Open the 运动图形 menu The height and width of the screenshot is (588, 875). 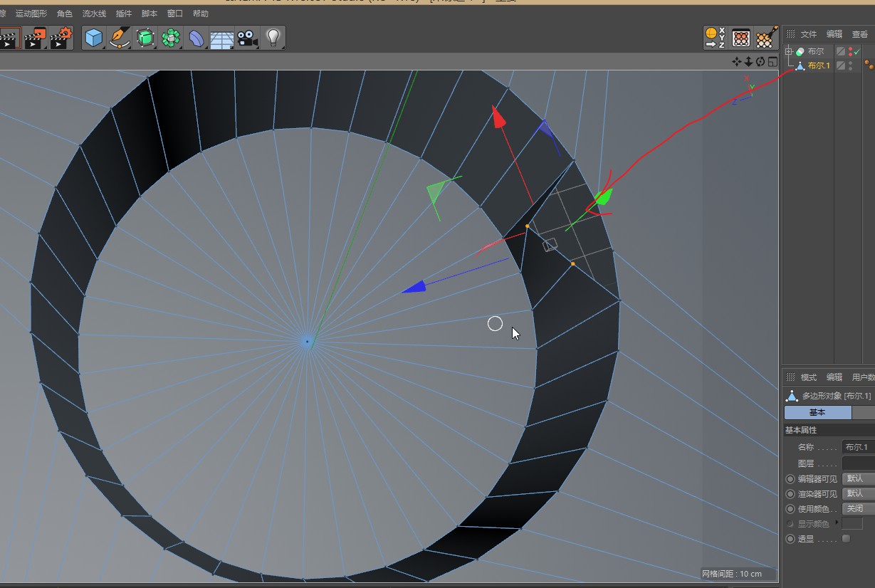pos(31,14)
